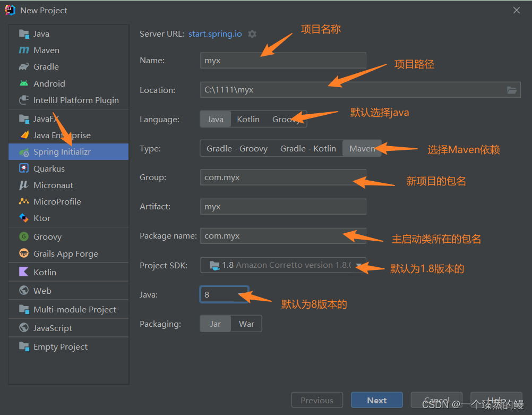The width and height of the screenshot is (532, 415).
Task: Open the Android project type
Action: click(48, 83)
